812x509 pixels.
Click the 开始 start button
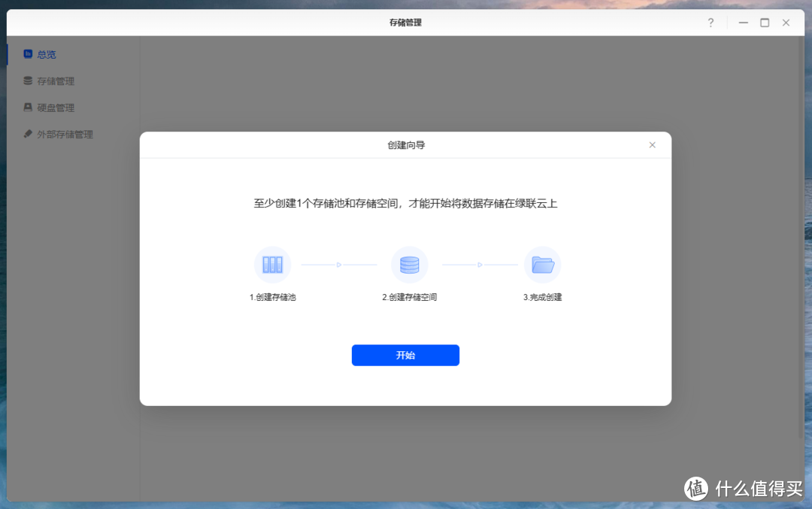(405, 355)
